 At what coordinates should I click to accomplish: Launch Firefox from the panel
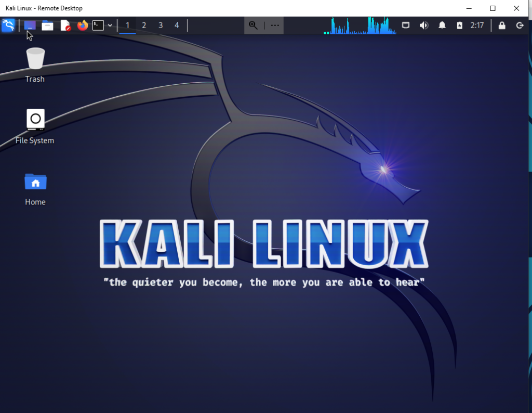coord(83,25)
